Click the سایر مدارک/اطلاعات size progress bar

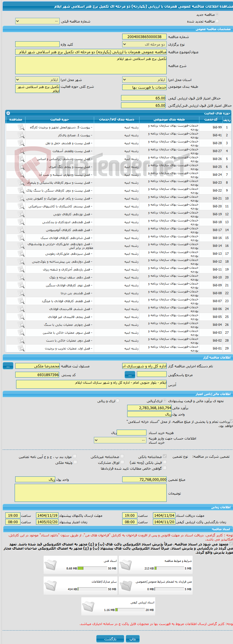pos(93,589)
